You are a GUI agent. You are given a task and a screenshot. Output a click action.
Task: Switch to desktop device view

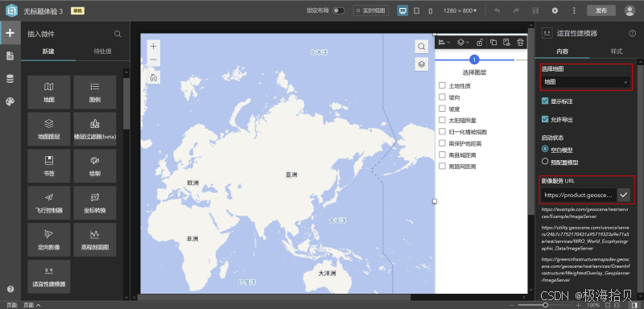tap(402, 10)
